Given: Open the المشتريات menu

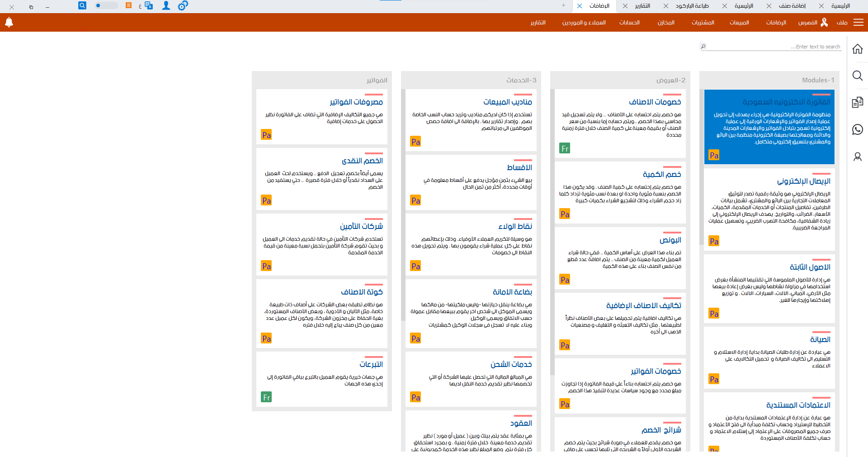Looking at the screenshot, I should (703, 23).
